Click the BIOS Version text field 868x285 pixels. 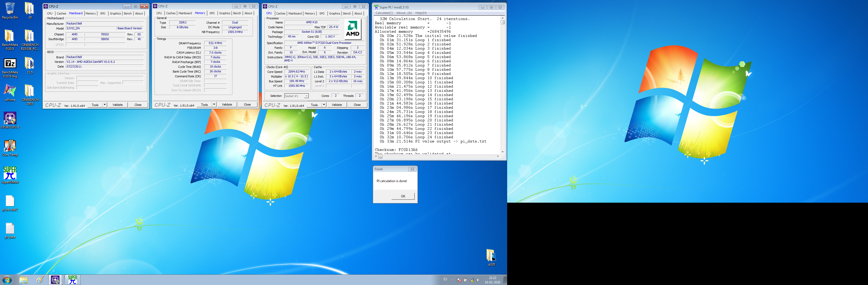point(105,62)
